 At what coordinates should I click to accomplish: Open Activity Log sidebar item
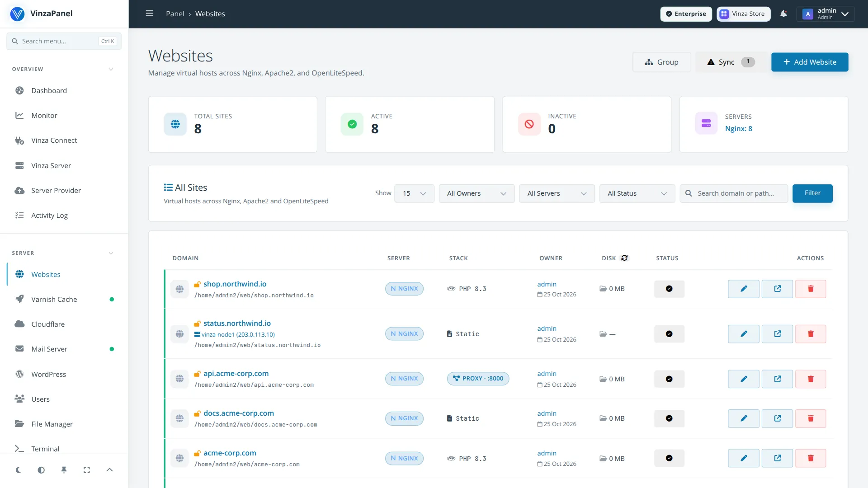(64, 216)
